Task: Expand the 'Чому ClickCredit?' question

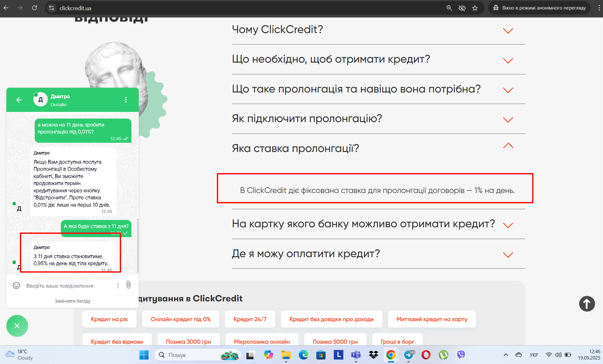Action: coord(378,30)
